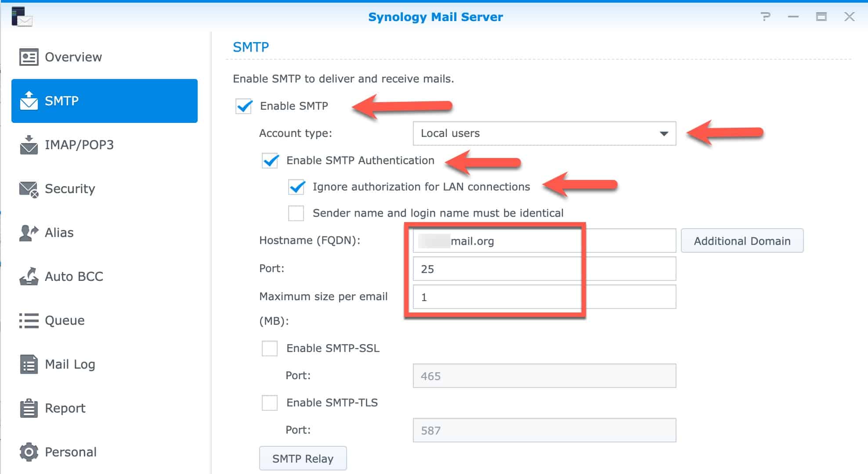Go to IMAP/POP3 settings

pos(105,145)
